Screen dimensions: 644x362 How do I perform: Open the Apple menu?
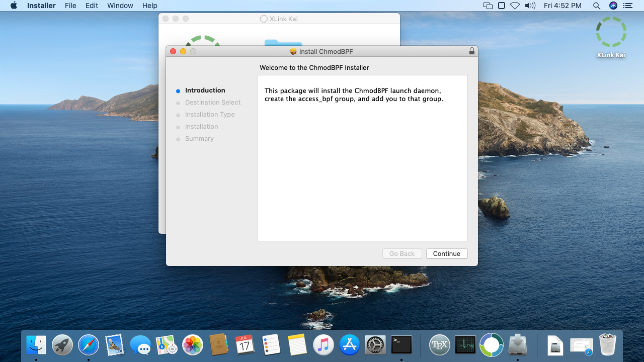14,6
